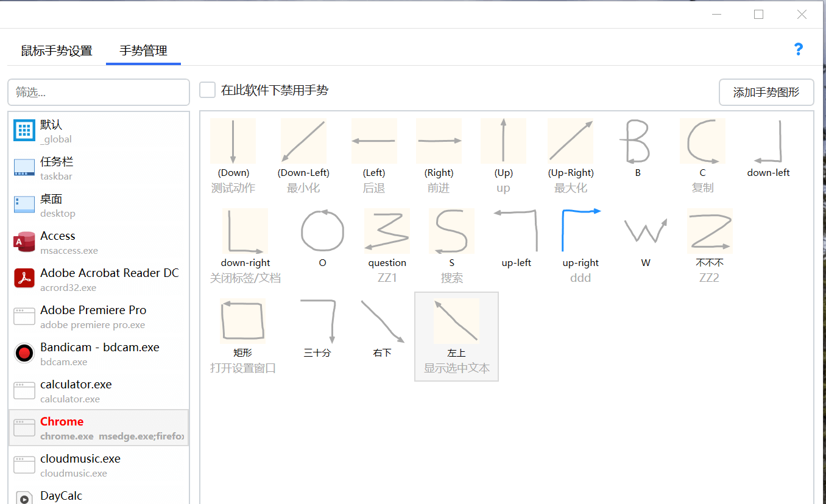This screenshot has height=504, width=826.
Task: Select the down-left gesture shape
Action: coord(768,141)
